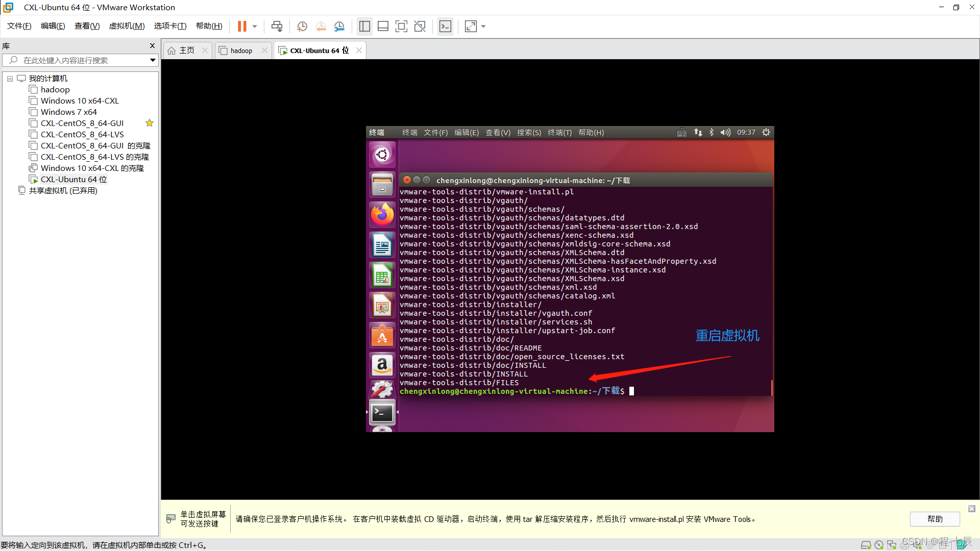Open LibreOffice Calc in launcher
980x551 pixels.
click(382, 275)
